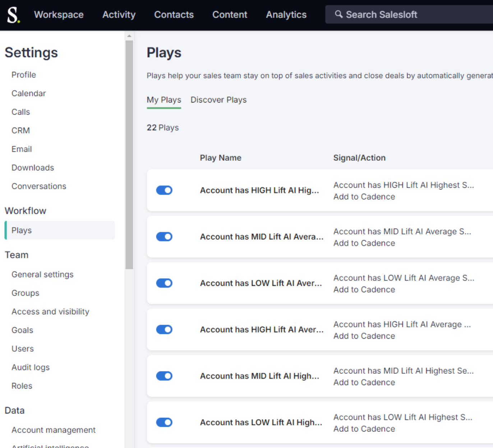The image size is (493, 448).
Task: Toggle the LOW Lift AI Highest play
Action: (164, 422)
